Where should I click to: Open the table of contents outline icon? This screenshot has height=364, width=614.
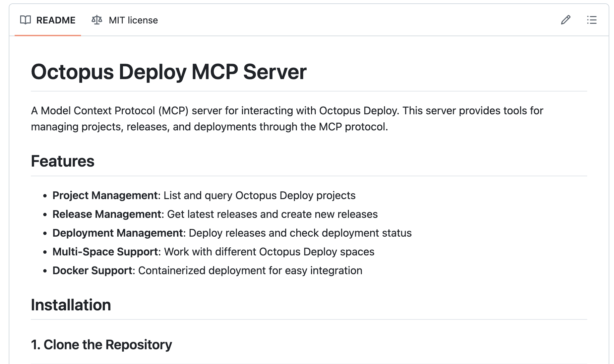(592, 20)
